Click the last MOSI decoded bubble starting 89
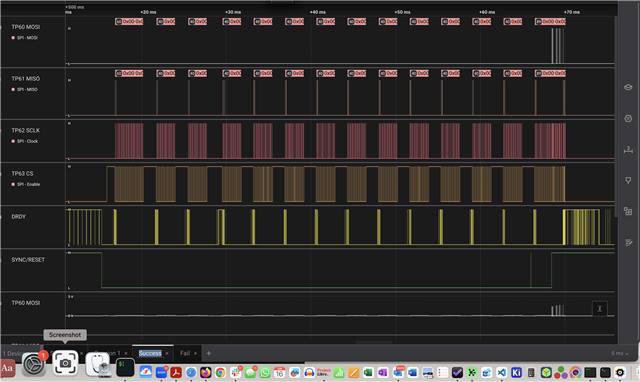Viewport: 640px width, 382px height. [550, 21]
